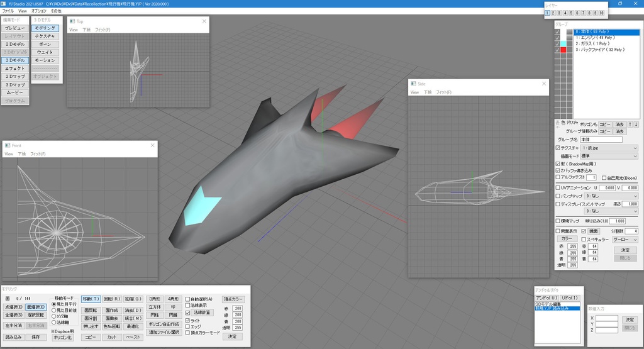Click the リドゥ(I) redo button
The width and height of the screenshot is (644, 349).
pos(570,297)
